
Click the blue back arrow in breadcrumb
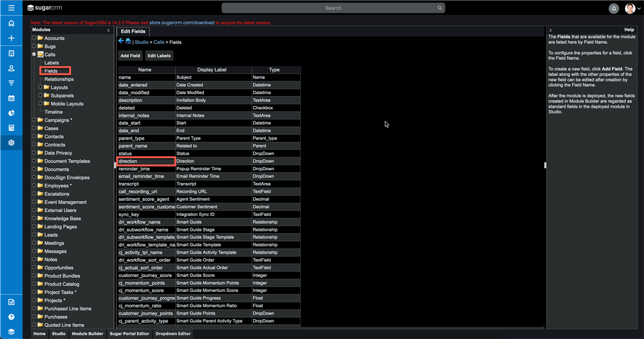[x=121, y=41]
